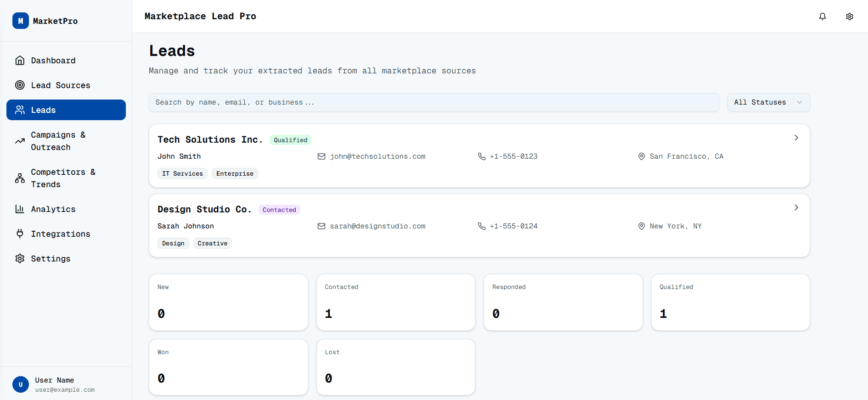Click the Lead Sources target icon

pyautogui.click(x=20, y=85)
